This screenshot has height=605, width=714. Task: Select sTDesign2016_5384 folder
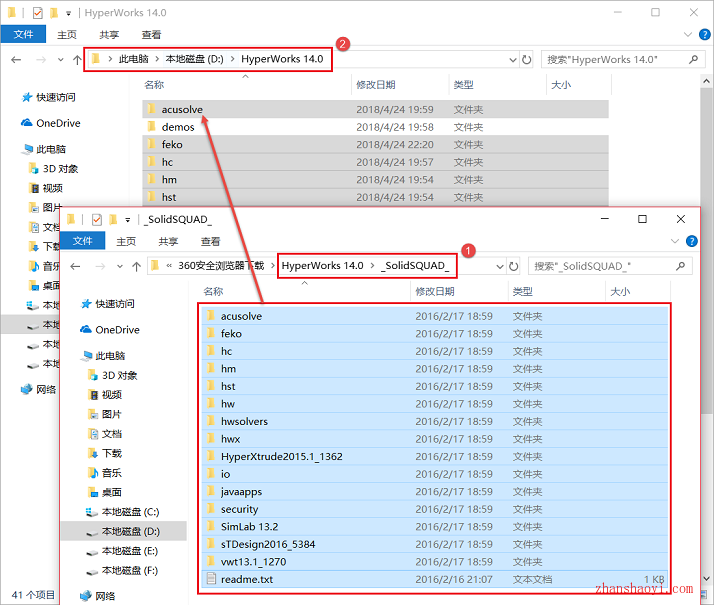pyautogui.click(x=435, y=544)
